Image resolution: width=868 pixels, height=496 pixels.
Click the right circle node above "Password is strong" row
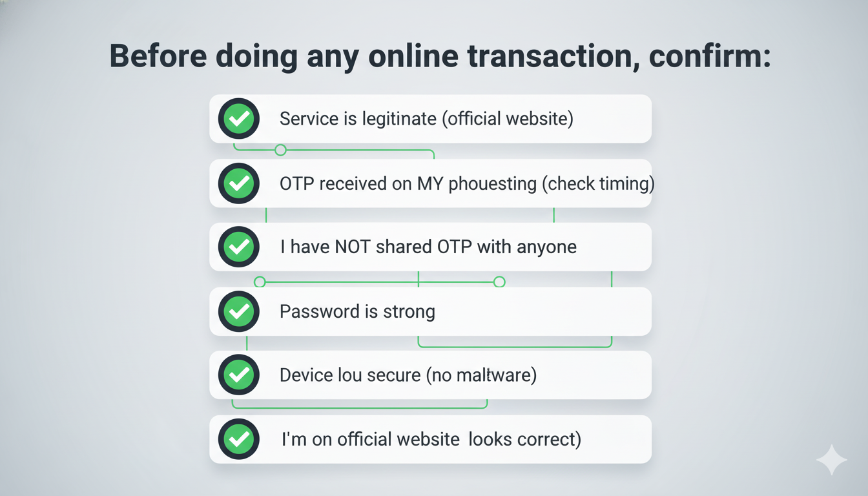point(499,282)
